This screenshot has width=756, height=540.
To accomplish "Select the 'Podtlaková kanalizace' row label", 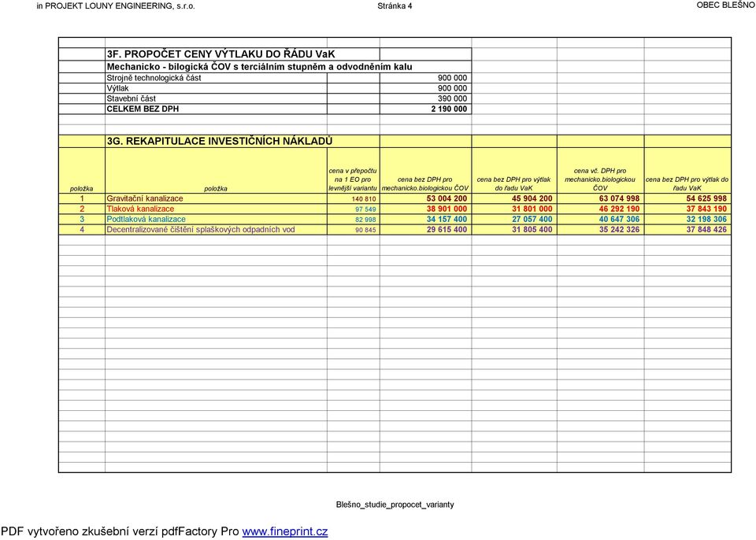I will [146, 220].
